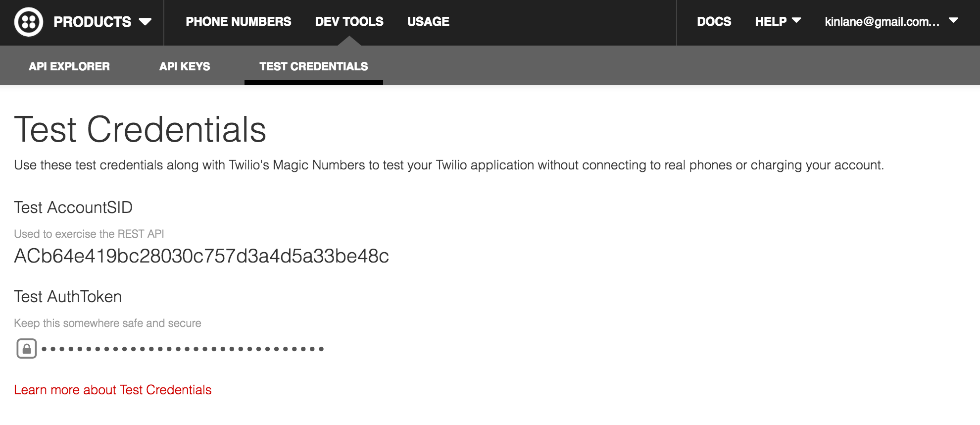
Task: Go to Phone Numbers
Action: [239, 22]
